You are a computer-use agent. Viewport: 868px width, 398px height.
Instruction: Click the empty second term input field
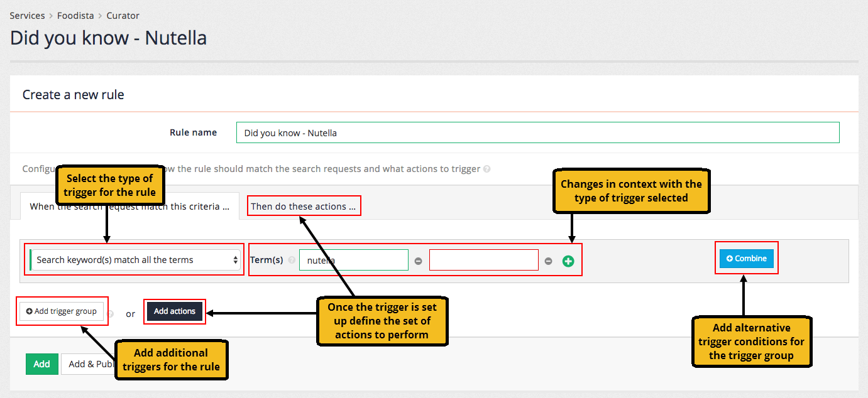point(483,260)
